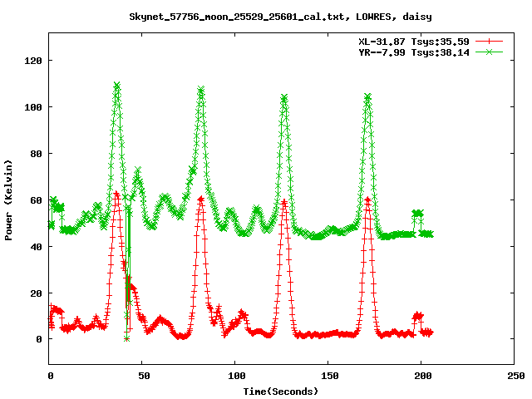Click the last red peak near 170 seconds
This screenshot has width=532, height=399.
[x=367, y=199]
